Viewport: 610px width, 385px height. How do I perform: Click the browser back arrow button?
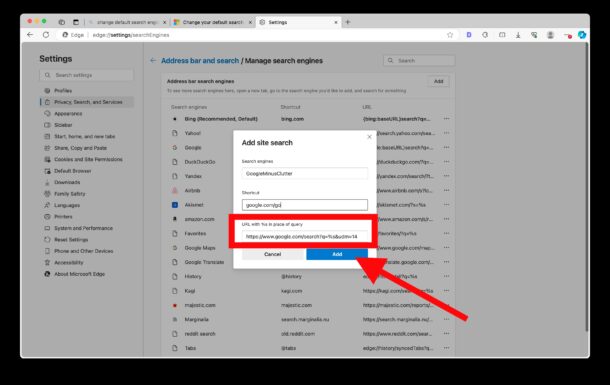pos(30,35)
